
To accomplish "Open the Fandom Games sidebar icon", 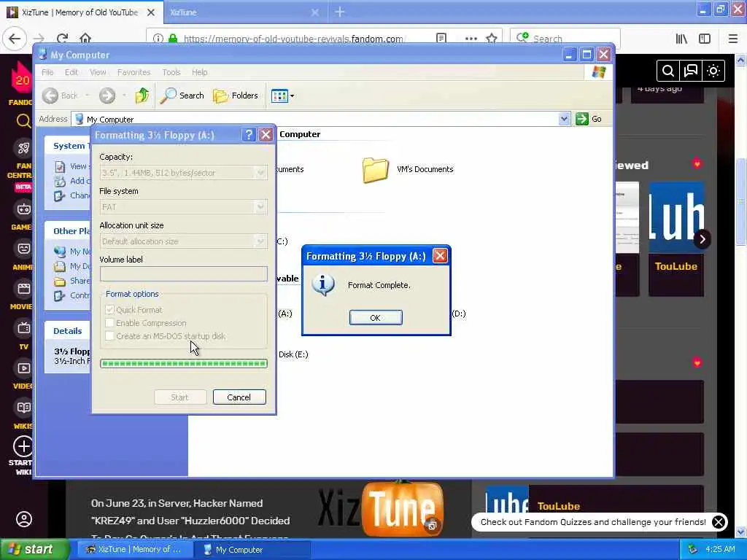I will tap(23, 209).
